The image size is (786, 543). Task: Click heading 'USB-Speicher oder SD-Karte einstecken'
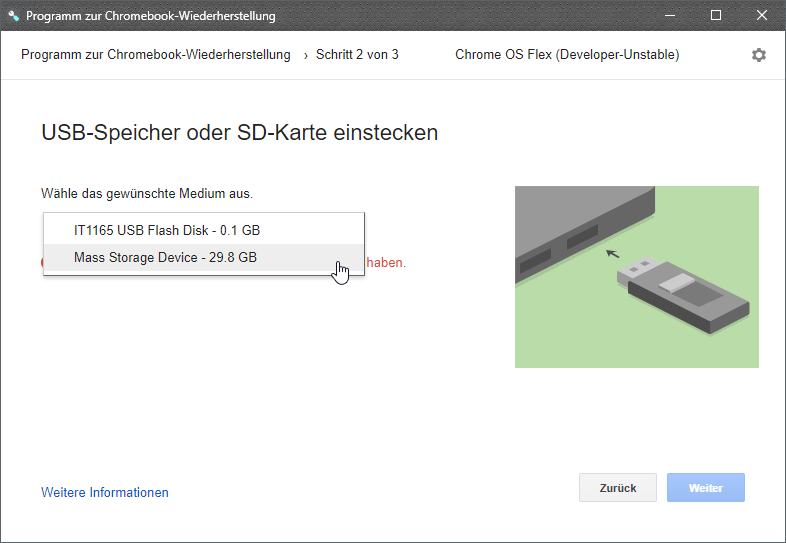(240, 133)
